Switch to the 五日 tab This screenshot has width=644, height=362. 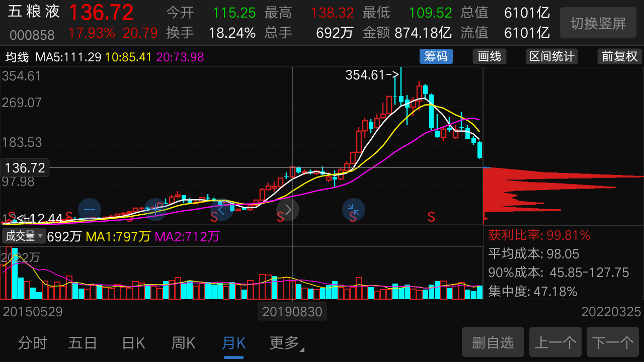click(83, 343)
